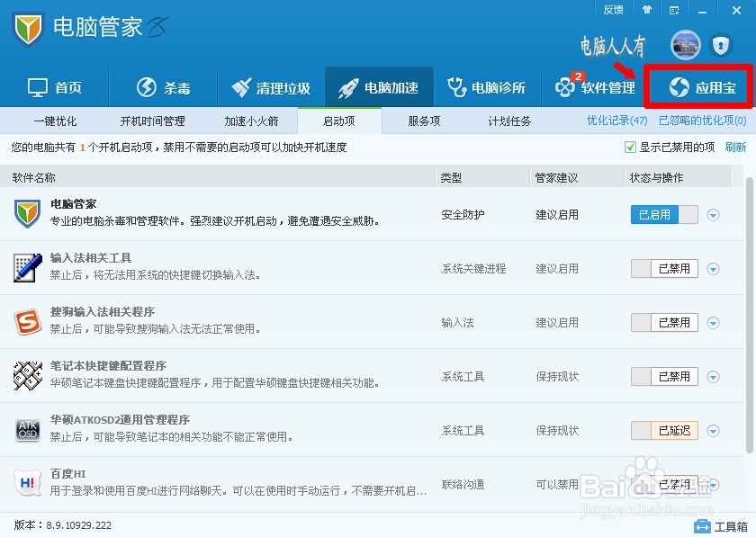Toggle 华硕ATKOSD2 已延迟 switch
756x537 pixels.
664,431
